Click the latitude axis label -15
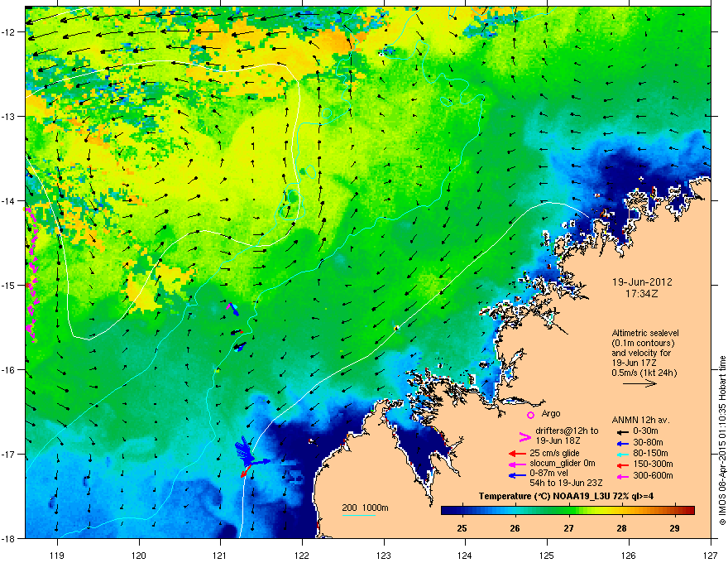Image resolution: width=728 pixels, height=563 pixels. click(10, 285)
